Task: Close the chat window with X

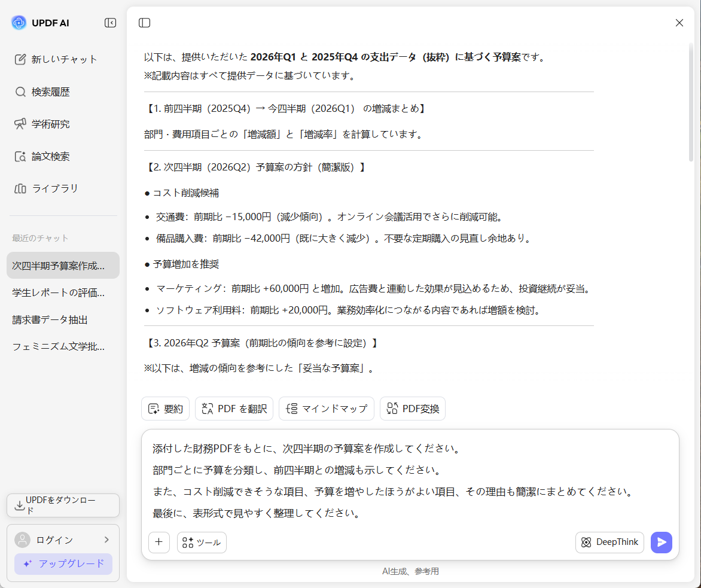Action: coord(679,23)
